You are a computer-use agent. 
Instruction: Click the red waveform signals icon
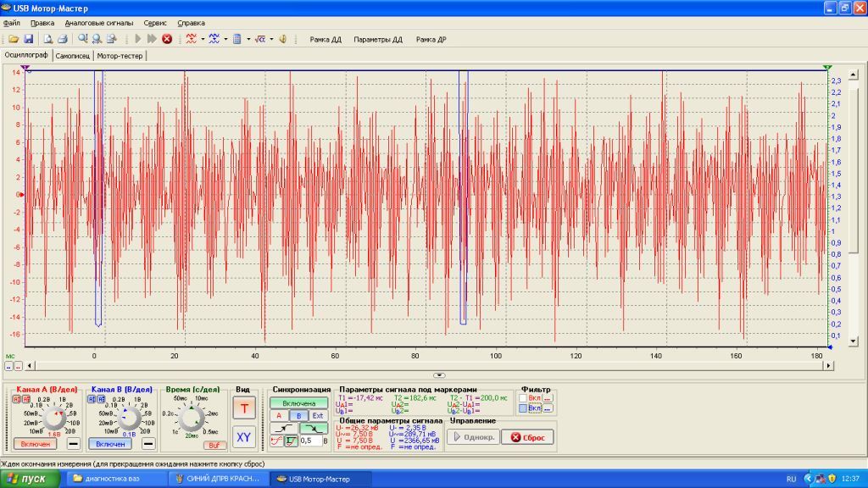[192, 39]
